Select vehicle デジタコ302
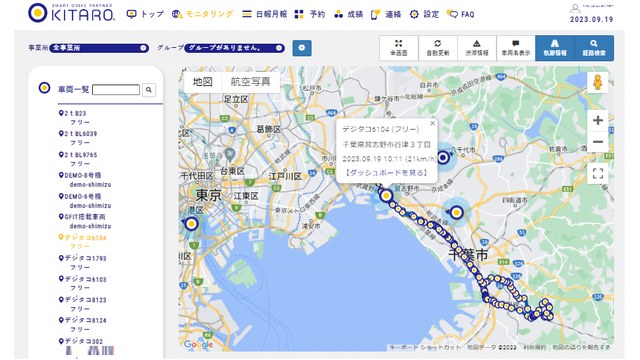640x360 pixels. [x=81, y=341]
